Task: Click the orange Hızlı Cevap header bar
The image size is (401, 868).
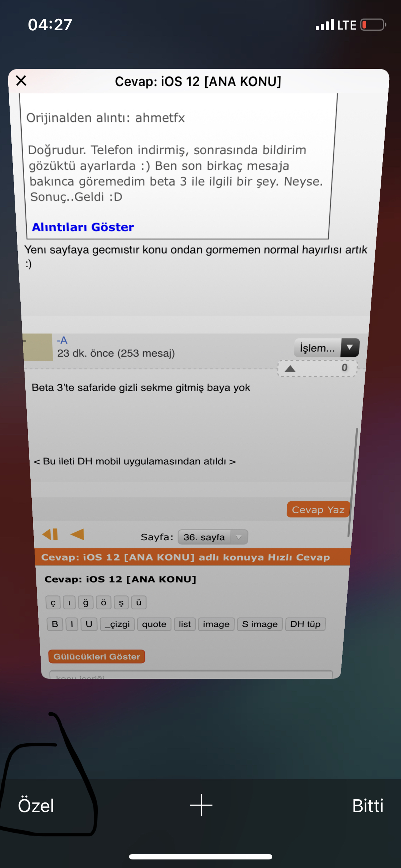Action: (192, 557)
